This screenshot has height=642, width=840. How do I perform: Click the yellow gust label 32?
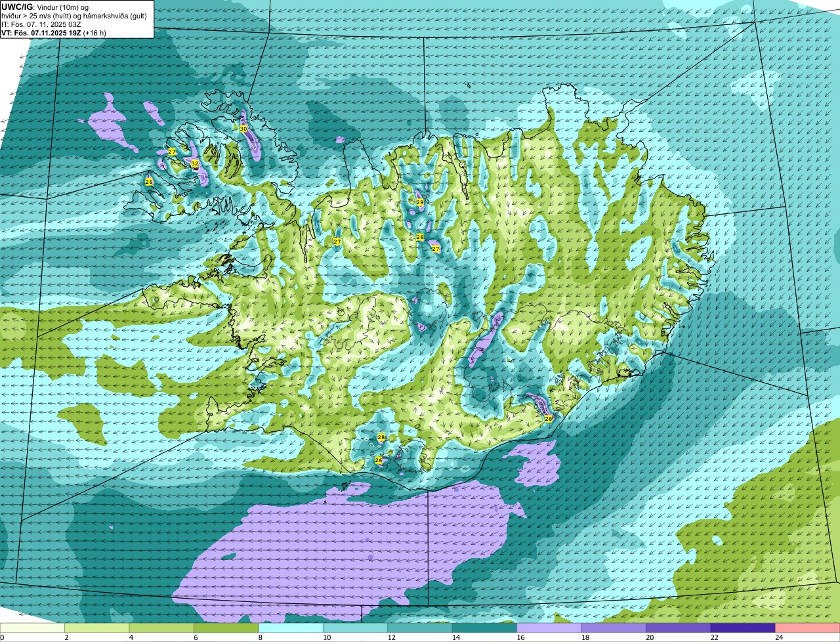point(195,163)
